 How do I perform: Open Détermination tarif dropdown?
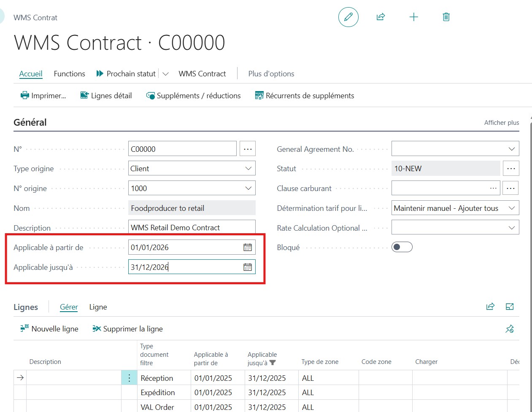click(511, 208)
